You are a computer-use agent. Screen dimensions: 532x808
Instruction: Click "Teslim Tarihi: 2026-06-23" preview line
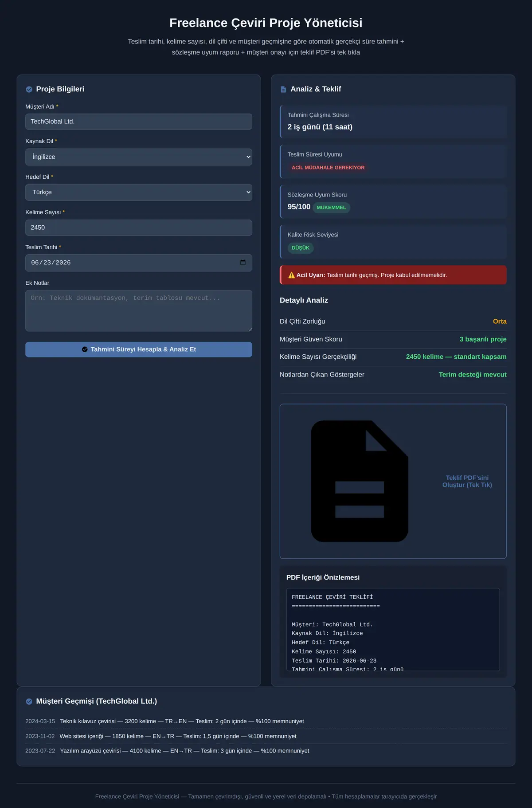334,661
